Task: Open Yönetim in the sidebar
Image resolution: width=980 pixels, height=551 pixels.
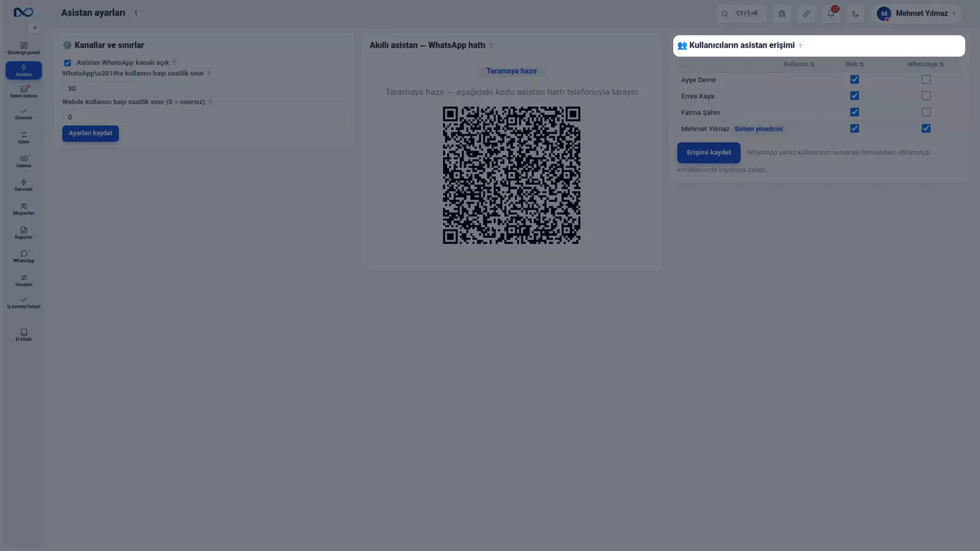Action: tap(24, 280)
